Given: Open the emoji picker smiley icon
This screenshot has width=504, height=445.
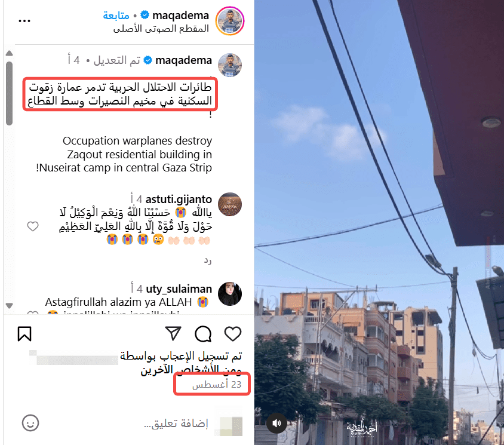Looking at the screenshot, I should pos(30,422).
